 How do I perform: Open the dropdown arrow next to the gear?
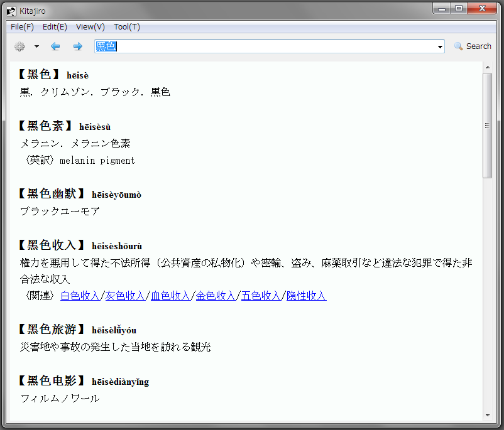pos(36,46)
